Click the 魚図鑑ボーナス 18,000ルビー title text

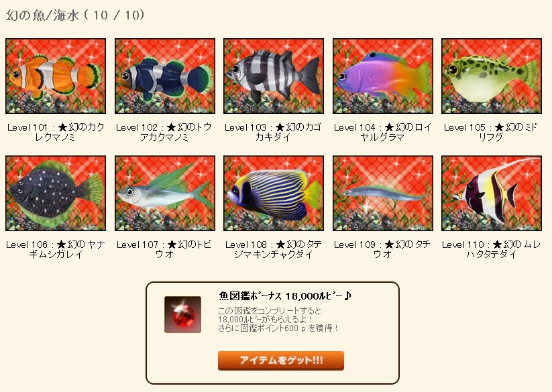(285, 296)
